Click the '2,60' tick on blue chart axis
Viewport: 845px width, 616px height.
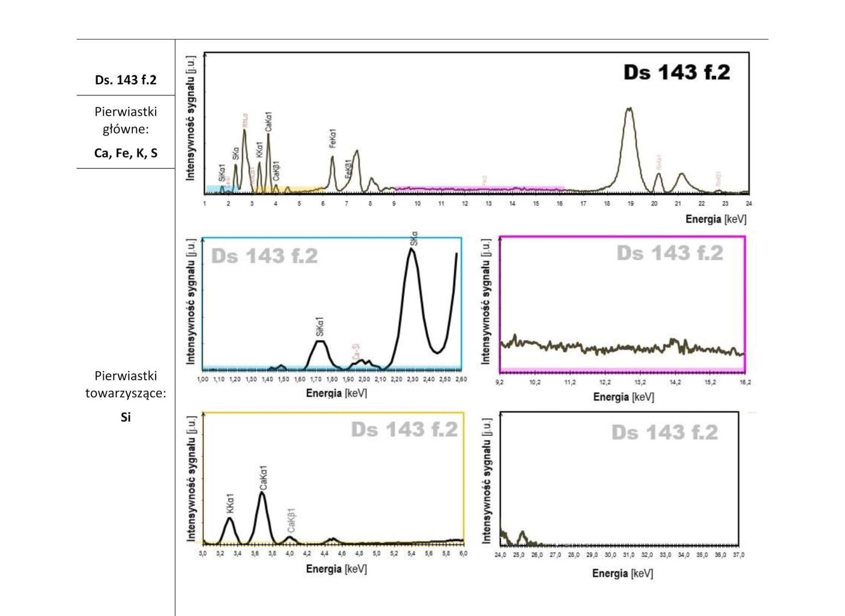(x=461, y=379)
